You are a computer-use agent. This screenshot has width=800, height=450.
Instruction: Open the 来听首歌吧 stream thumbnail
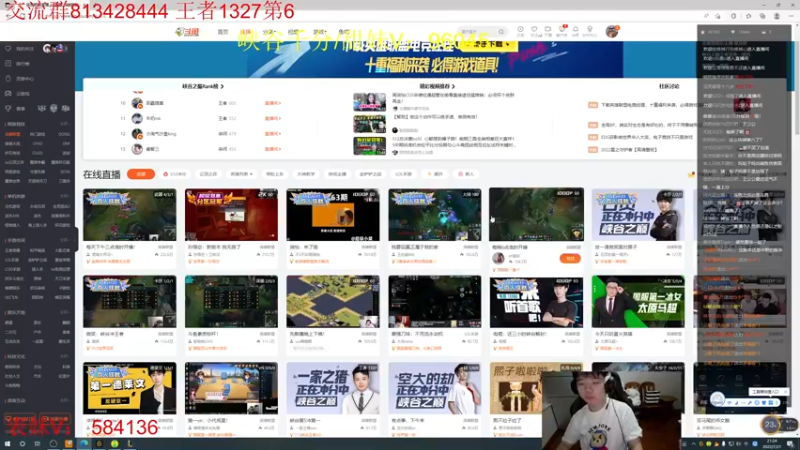coord(536,302)
